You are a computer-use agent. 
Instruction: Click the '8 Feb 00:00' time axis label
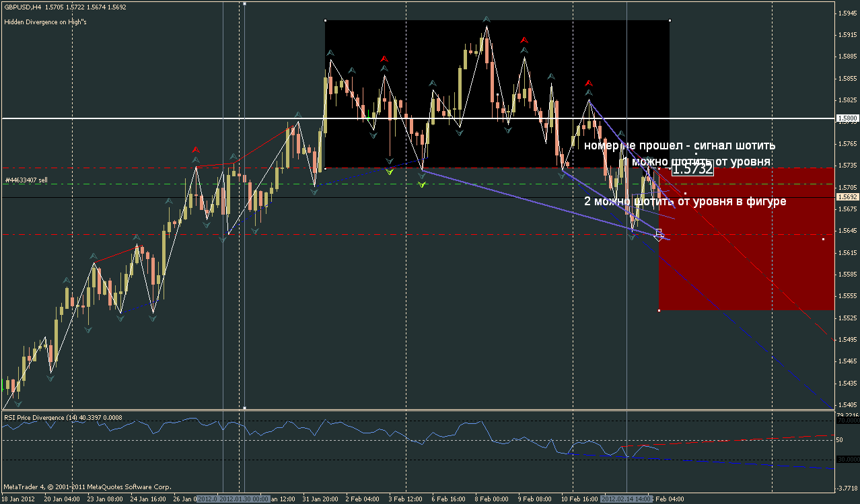point(491,499)
